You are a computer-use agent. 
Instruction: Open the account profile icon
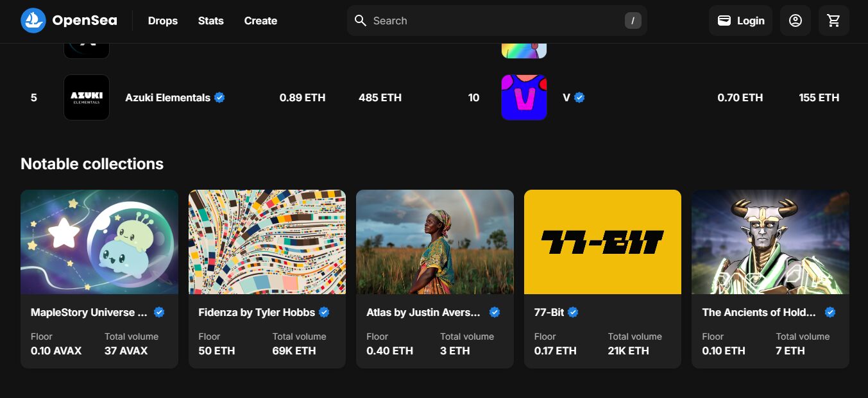(x=796, y=21)
